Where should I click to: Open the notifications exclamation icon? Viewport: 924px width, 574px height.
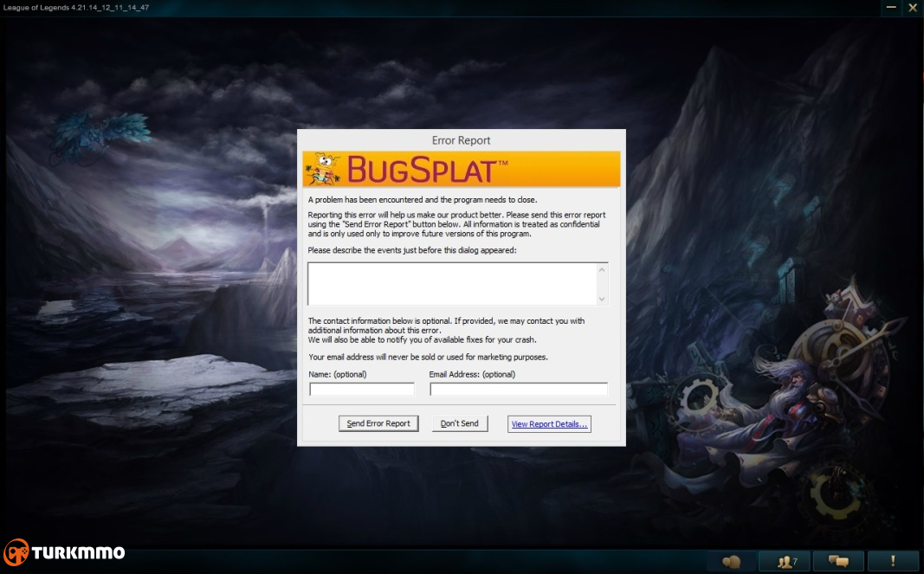coord(892,561)
